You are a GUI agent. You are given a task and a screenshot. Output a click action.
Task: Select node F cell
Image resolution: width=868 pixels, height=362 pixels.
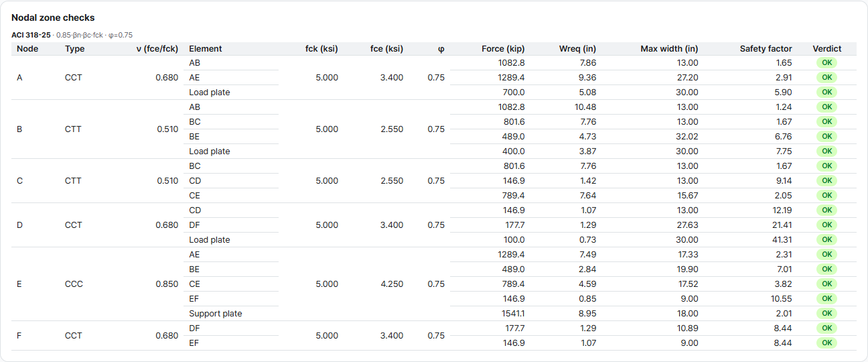click(x=19, y=336)
